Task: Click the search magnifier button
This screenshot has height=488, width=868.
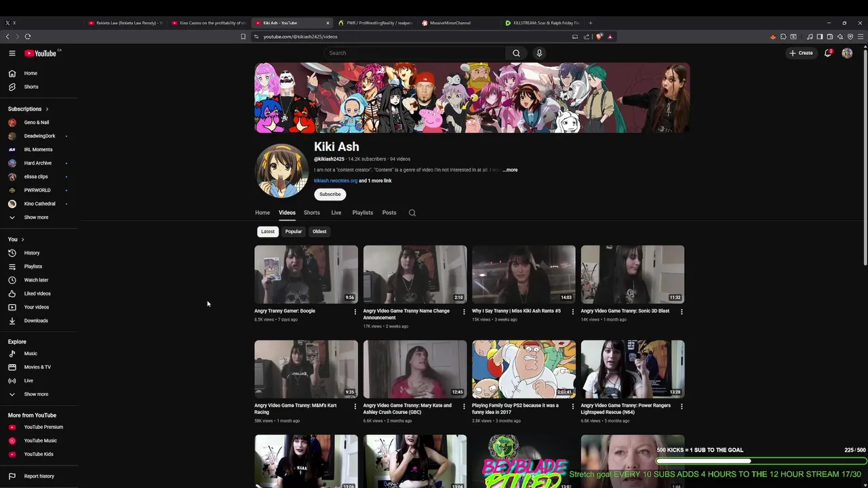Action: (516, 53)
